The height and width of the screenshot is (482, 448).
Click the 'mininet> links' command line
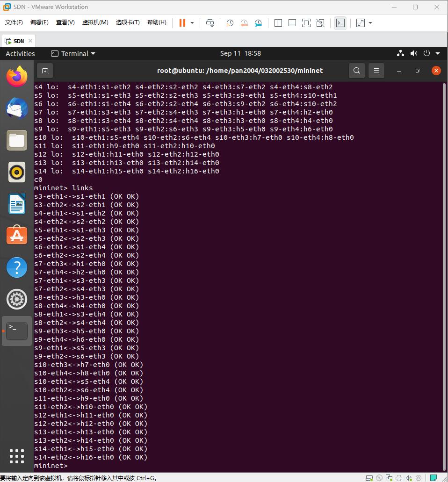63,188
